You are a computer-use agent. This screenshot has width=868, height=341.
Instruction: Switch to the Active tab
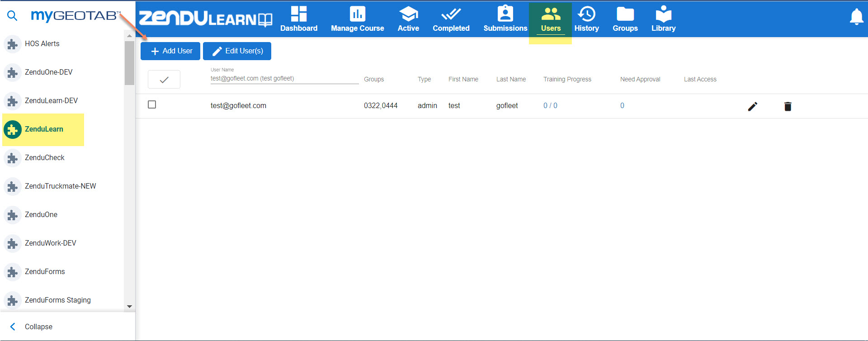(x=408, y=19)
